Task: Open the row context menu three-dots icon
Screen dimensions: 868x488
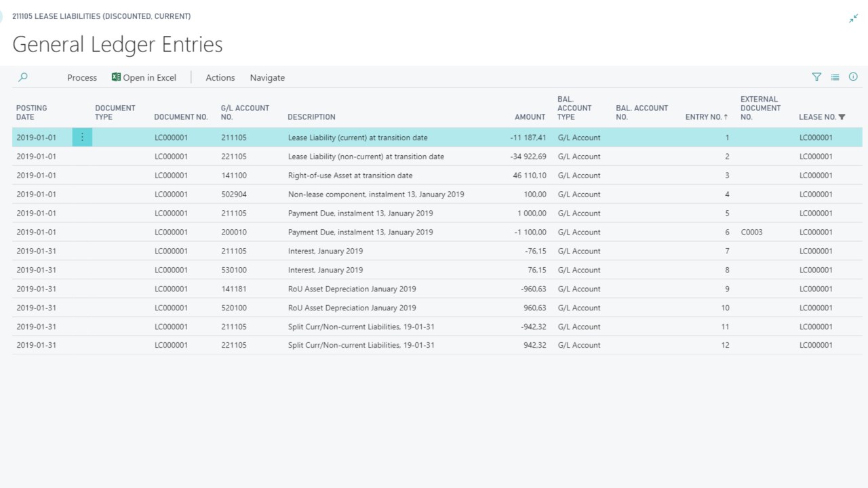Action: 82,138
